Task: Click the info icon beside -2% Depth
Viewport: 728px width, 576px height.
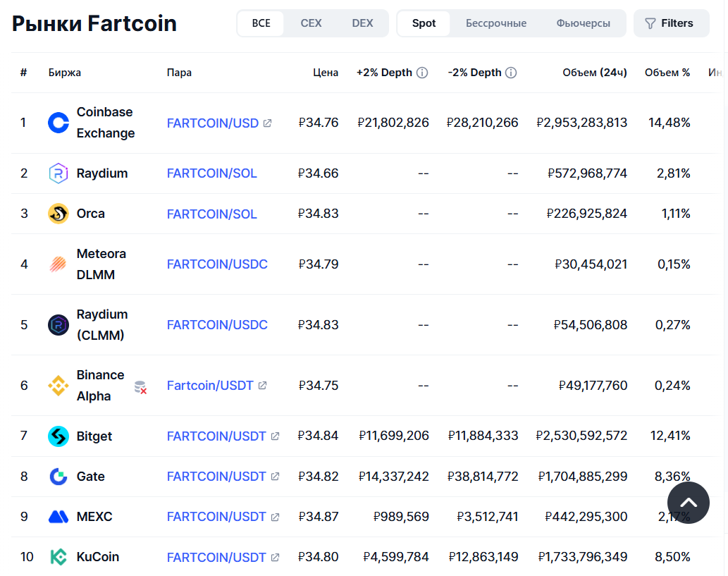Action: 511,73
